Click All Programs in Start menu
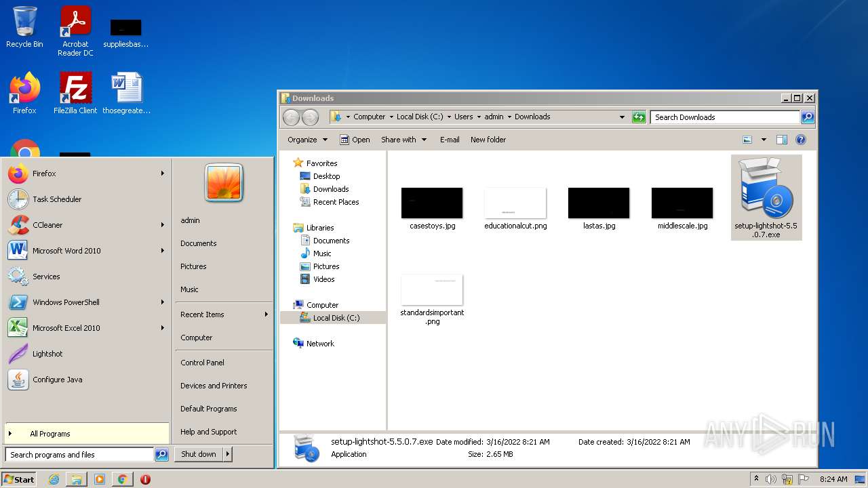Viewport: 868px width, 488px height. [x=86, y=434]
